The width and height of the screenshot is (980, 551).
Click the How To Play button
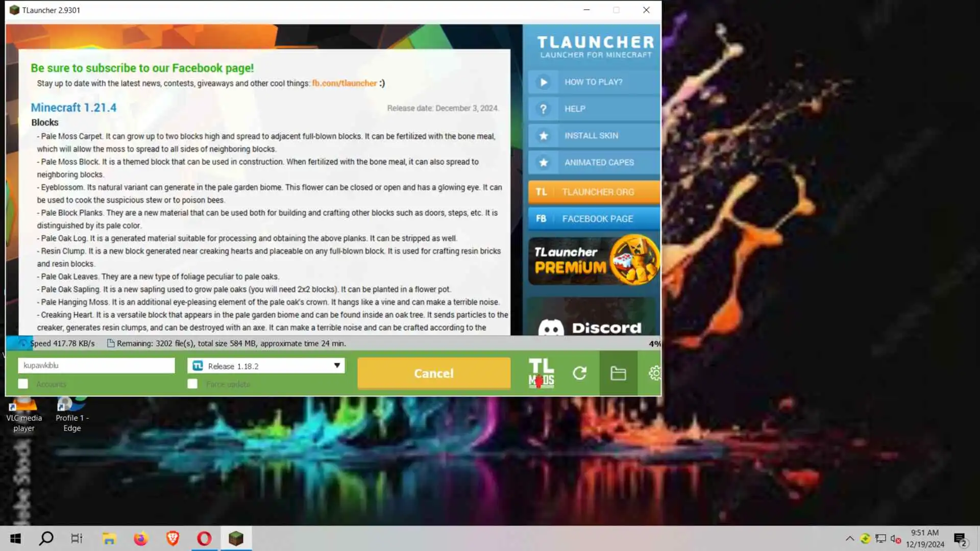click(x=593, y=82)
